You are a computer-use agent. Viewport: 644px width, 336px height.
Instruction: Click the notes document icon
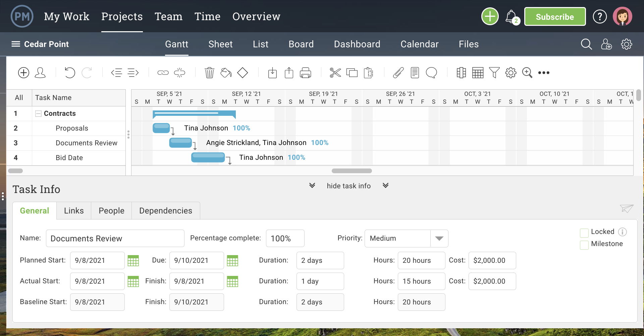[415, 73]
